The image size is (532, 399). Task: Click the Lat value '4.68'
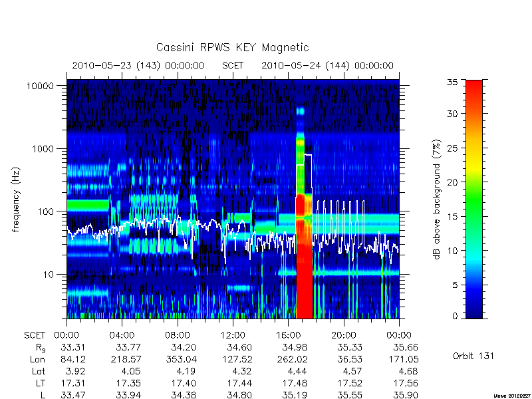(x=408, y=372)
